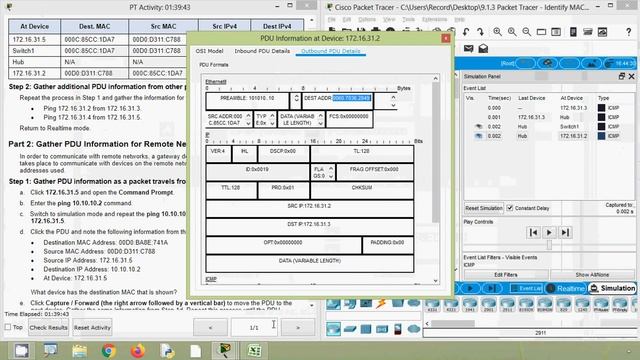Toggle the Event List button in bottom bar
This screenshot has height=360, width=640.
(527, 289)
